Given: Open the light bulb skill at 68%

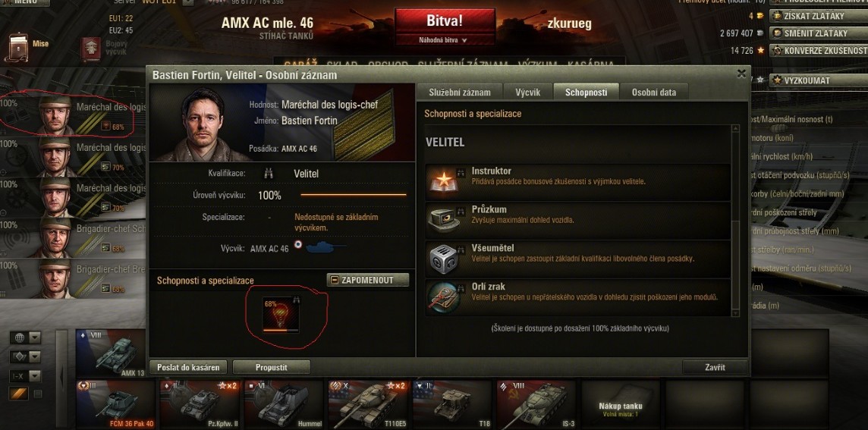Looking at the screenshot, I should click(x=281, y=315).
